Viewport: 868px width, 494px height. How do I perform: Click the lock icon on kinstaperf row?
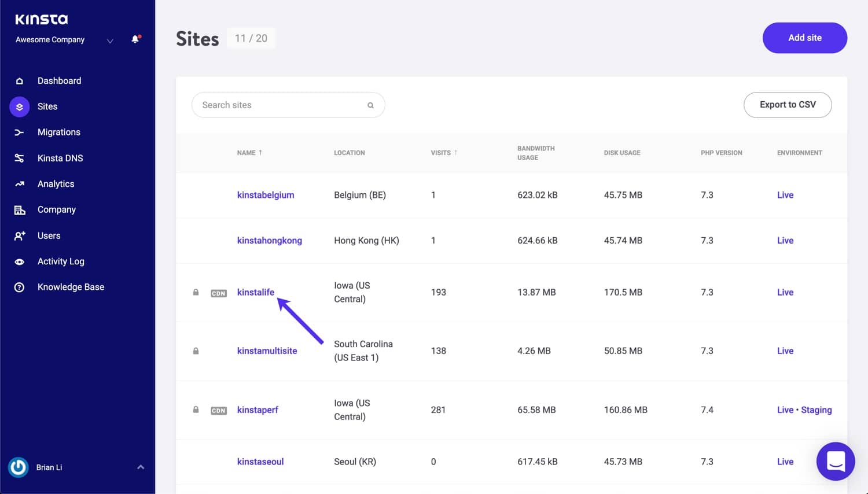pos(196,410)
